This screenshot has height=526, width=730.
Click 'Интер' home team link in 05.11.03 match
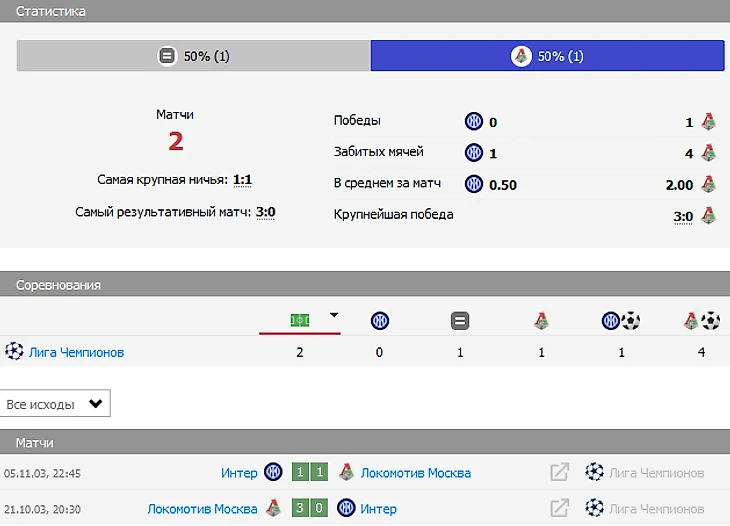239,473
